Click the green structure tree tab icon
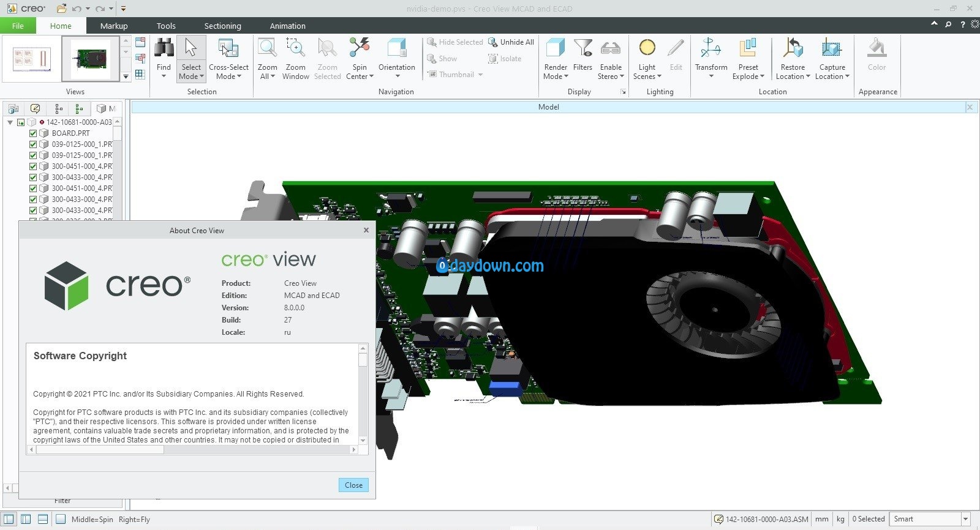 click(x=79, y=109)
